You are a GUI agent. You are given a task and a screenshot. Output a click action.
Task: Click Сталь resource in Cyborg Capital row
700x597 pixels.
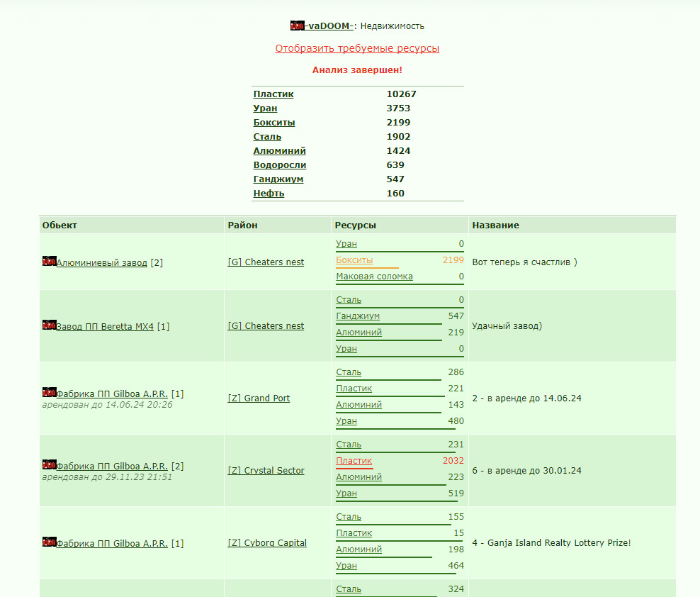[x=349, y=517]
